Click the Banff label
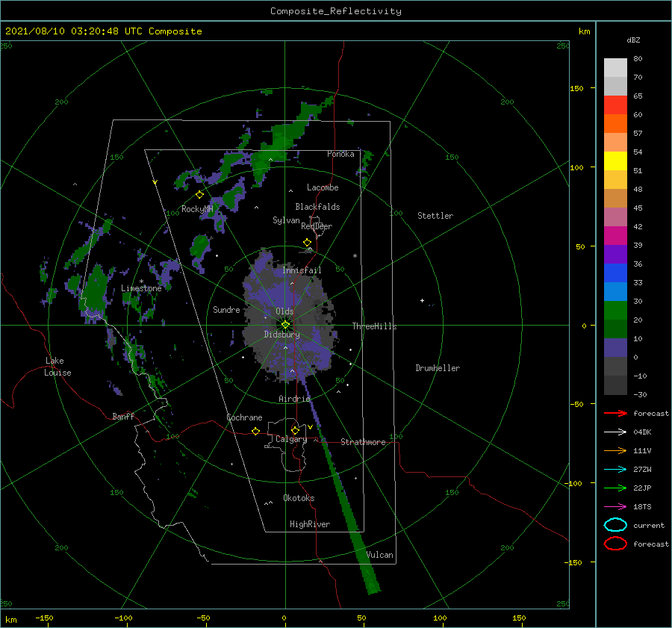The width and height of the screenshot is (672, 628). pos(123,416)
